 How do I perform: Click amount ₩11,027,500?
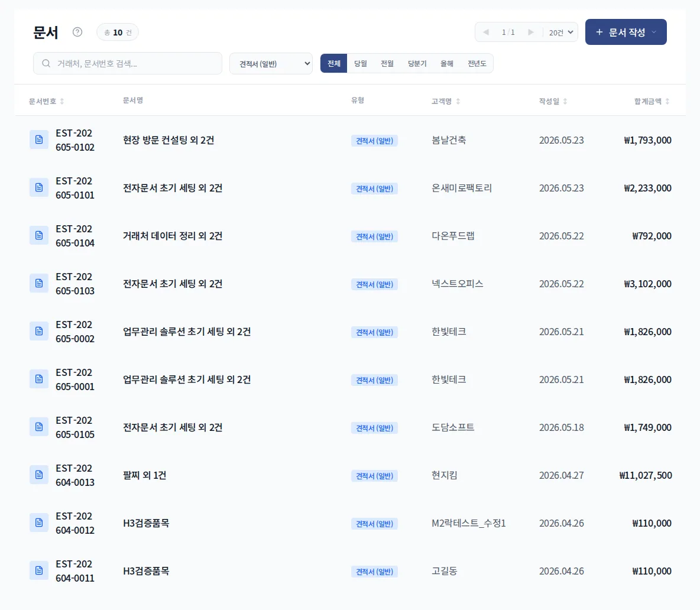click(x=646, y=475)
